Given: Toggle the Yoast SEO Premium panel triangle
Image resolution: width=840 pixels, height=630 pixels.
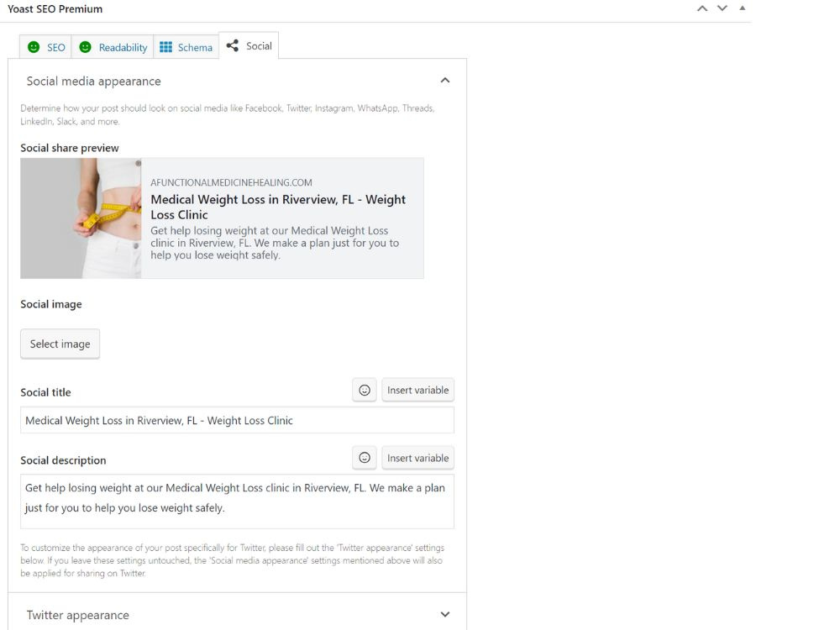Looking at the screenshot, I should pos(743,8).
